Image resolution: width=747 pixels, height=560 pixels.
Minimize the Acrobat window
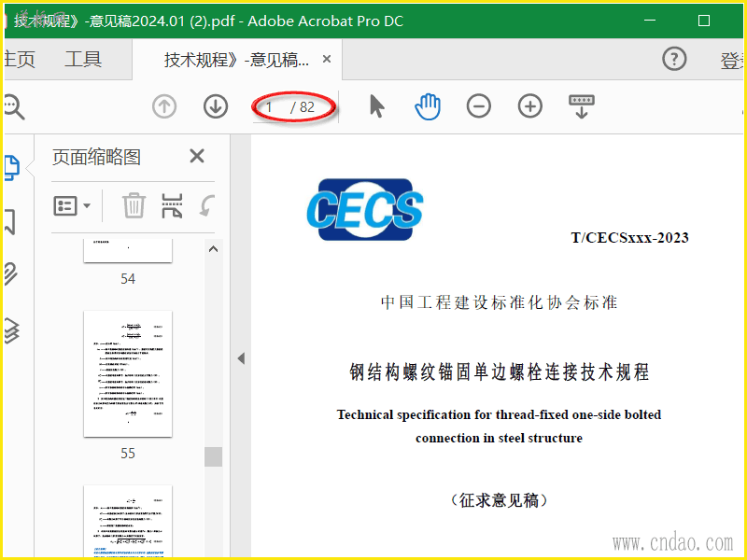pos(650,21)
